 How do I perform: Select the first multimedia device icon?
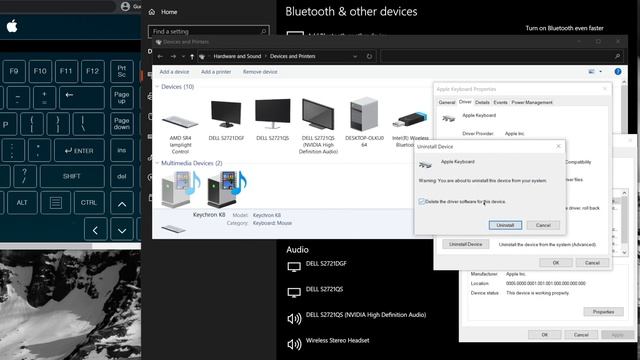pos(180,189)
